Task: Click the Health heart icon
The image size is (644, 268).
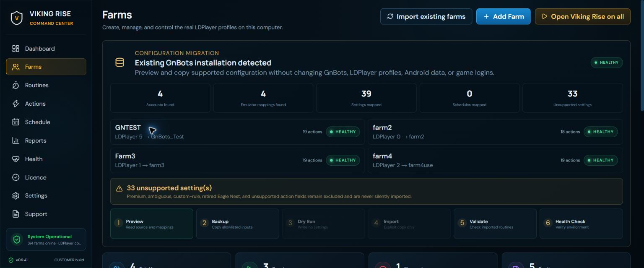Action: coord(16,159)
